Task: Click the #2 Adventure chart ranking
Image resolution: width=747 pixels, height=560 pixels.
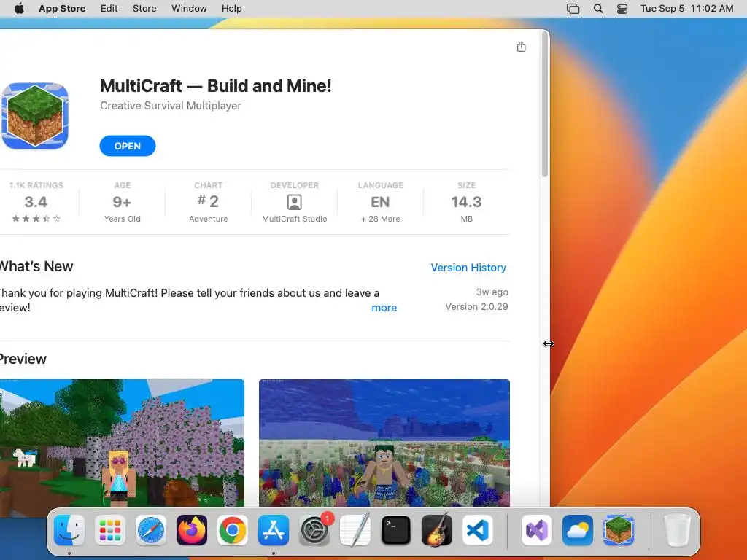Action: 208,203
